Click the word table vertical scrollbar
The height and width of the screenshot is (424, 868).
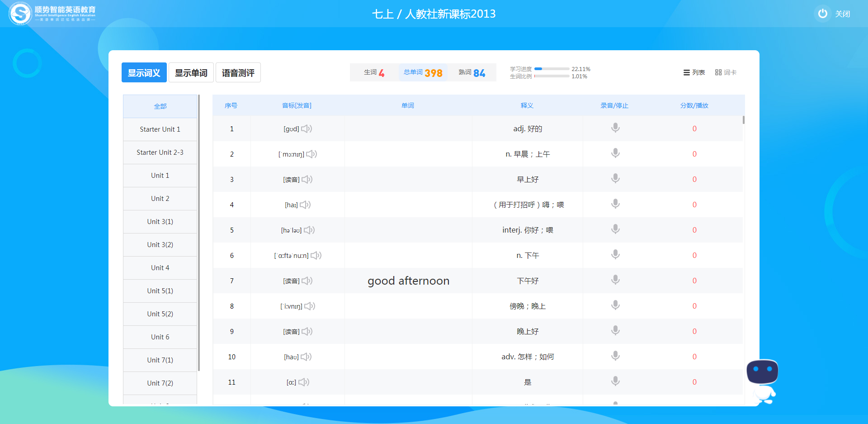(x=743, y=120)
